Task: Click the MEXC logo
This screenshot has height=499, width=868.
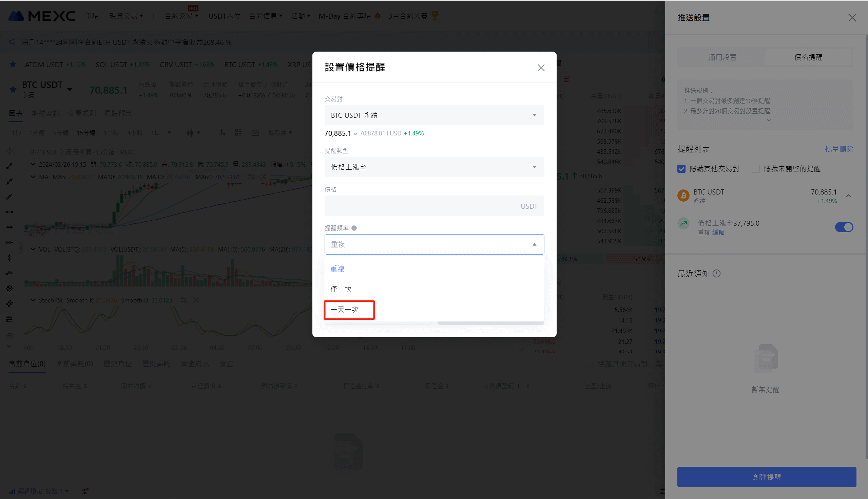Action: pos(41,16)
